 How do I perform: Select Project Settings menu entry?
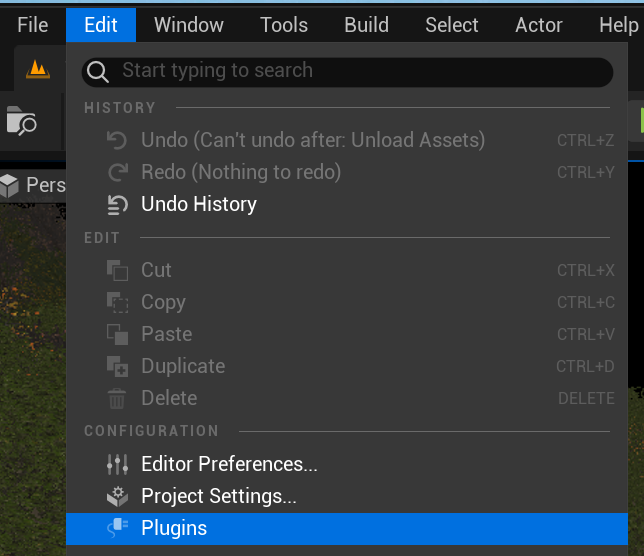click(x=219, y=497)
